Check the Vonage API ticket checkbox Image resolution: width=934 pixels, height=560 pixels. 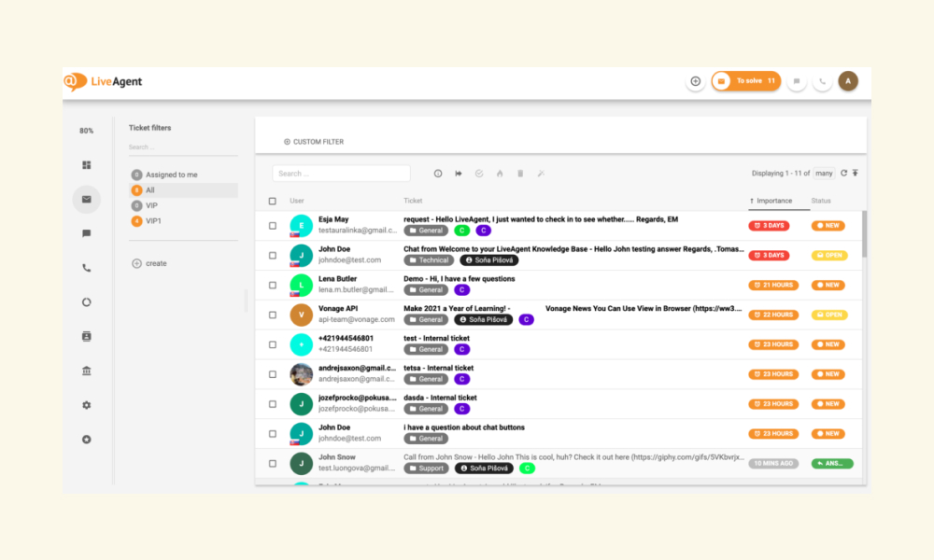pyautogui.click(x=272, y=315)
